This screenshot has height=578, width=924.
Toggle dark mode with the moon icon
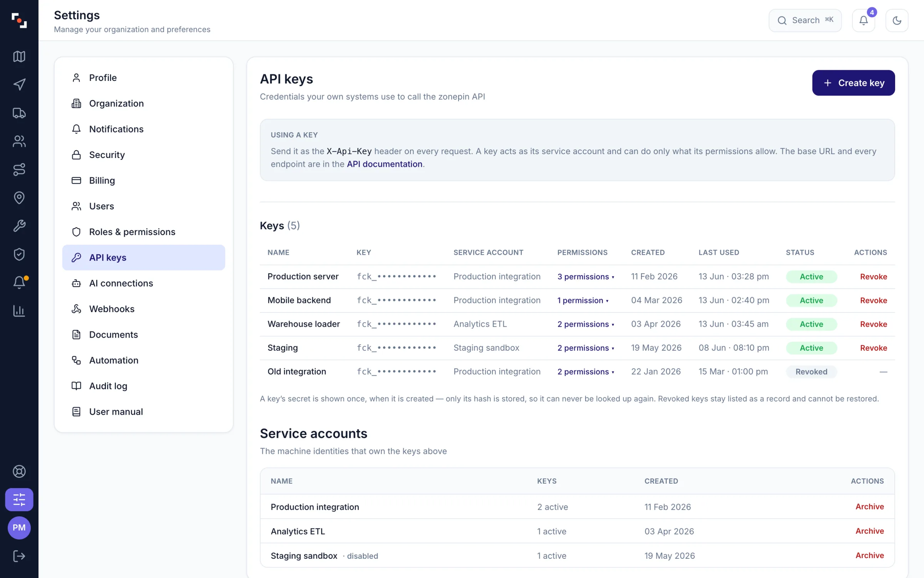(x=897, y=20)
